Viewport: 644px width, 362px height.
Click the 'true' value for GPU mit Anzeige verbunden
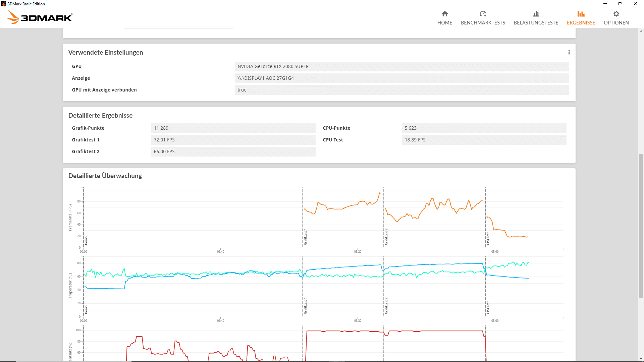pyautogui.click(x=402, y=90)
